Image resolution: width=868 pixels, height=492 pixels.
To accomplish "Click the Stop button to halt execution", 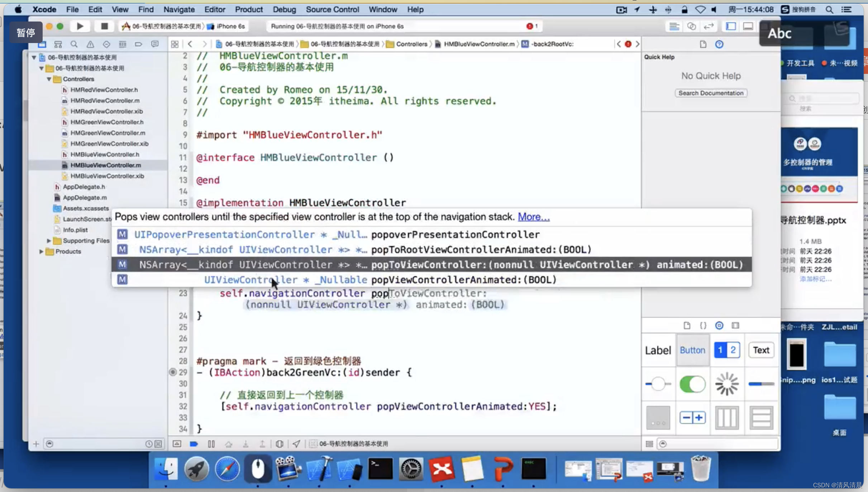I will click(x=104, y=26).
